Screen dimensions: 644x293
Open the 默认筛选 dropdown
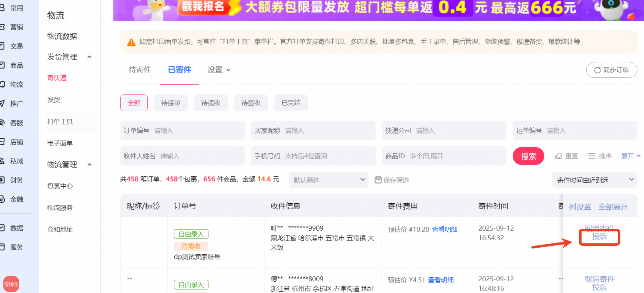(329, 180)
